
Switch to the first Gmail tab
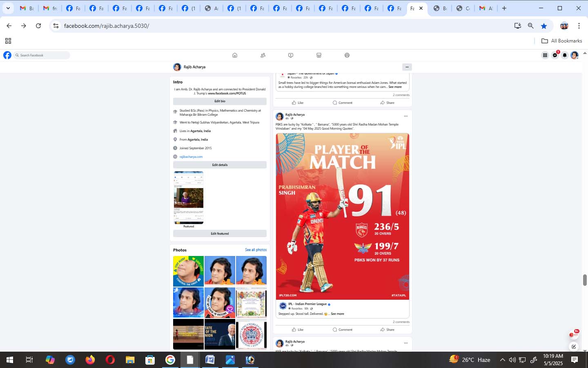point(27,8)
